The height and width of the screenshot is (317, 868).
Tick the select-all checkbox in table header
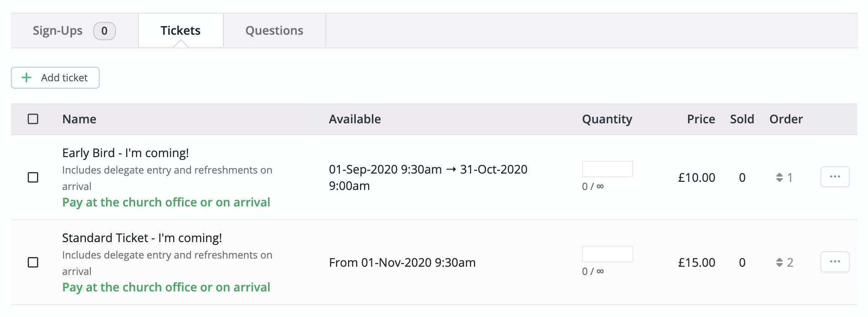(x=33, y=119)
